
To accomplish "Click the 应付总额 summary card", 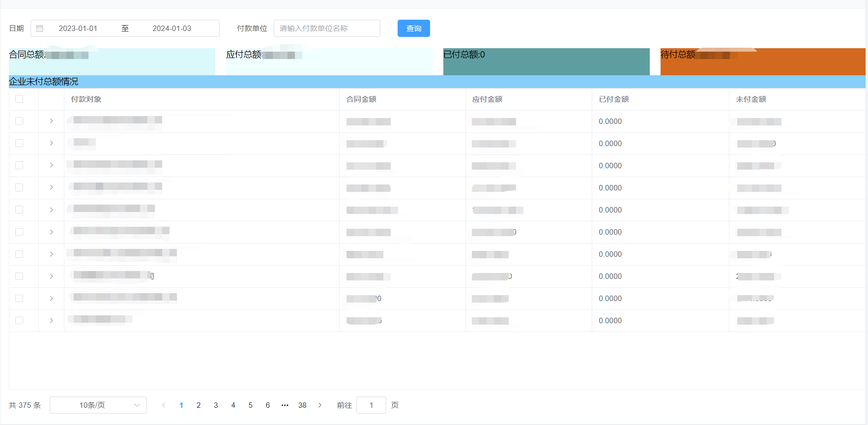I will 329,61.
